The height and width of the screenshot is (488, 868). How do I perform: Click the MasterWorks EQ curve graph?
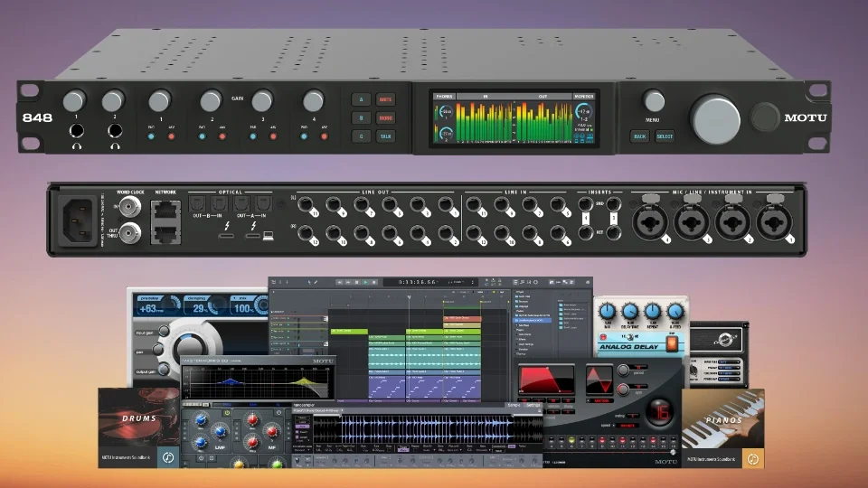[x=258, y=381]
